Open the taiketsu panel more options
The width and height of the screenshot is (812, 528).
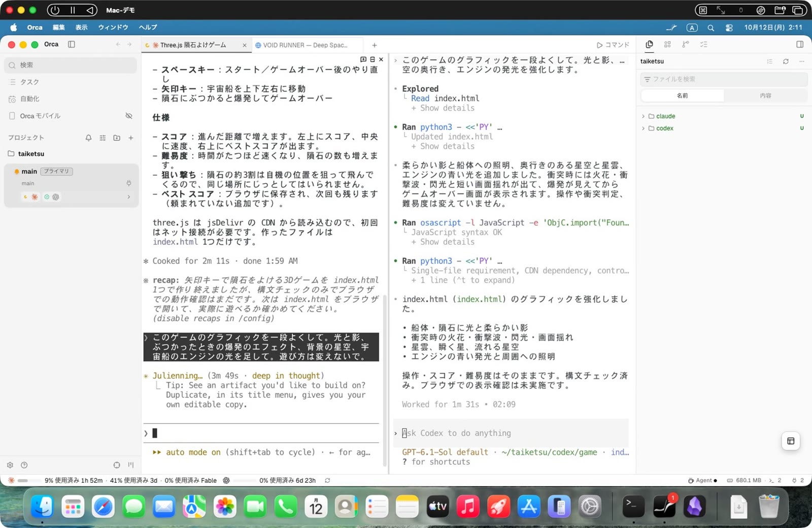tap(802, 61)
